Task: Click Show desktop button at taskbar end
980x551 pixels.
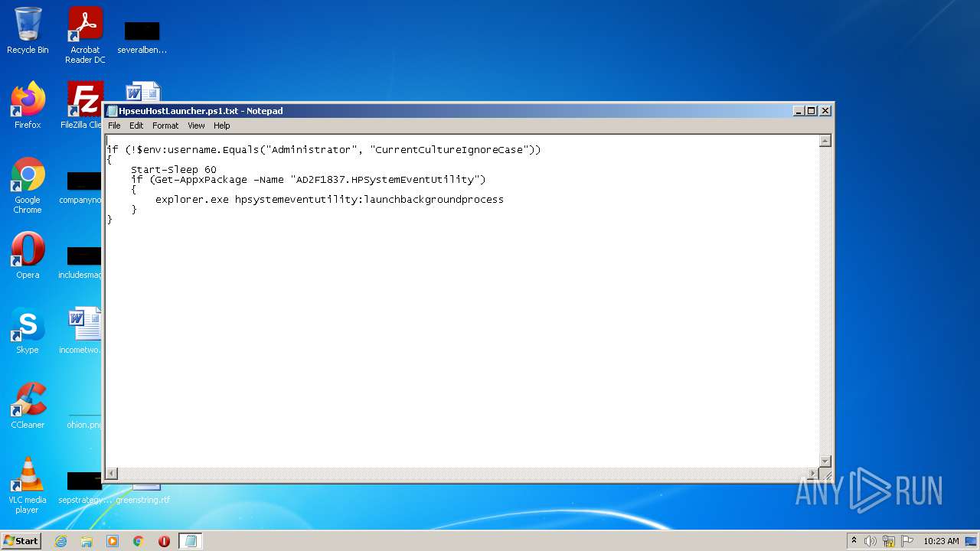Action: [971, 541]
